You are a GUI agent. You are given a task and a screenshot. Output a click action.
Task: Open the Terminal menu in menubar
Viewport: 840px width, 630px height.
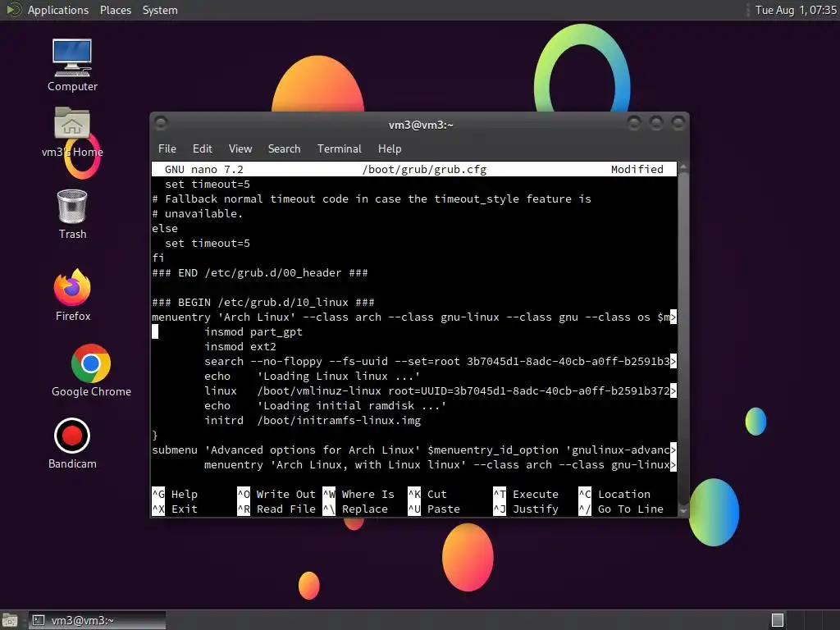(x=339, y=149)
